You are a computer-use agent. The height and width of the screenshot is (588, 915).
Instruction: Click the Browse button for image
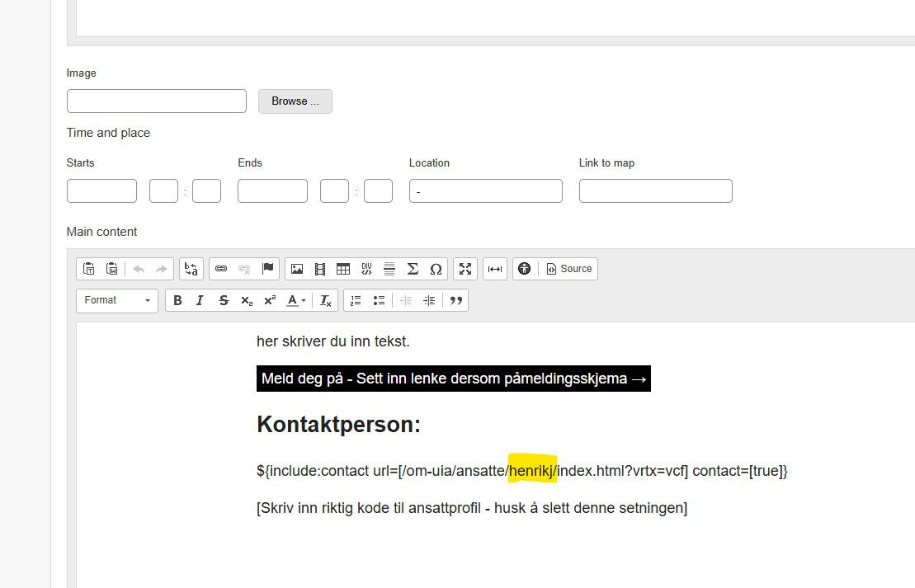[295, 101]
